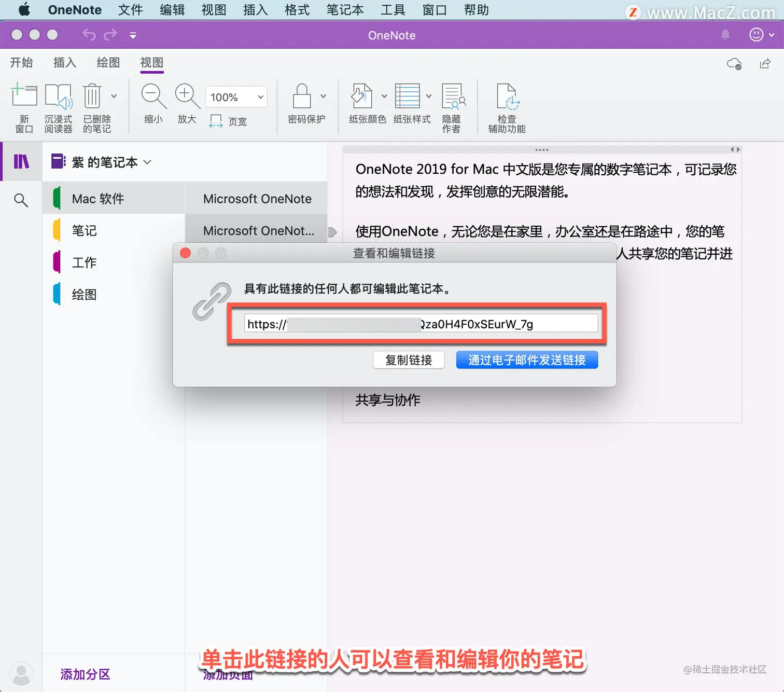Viewport: 784px width, 692px height.
Task: Expand the 紫 的笔记本 notebook dropdown
Action: pos(147,162)
